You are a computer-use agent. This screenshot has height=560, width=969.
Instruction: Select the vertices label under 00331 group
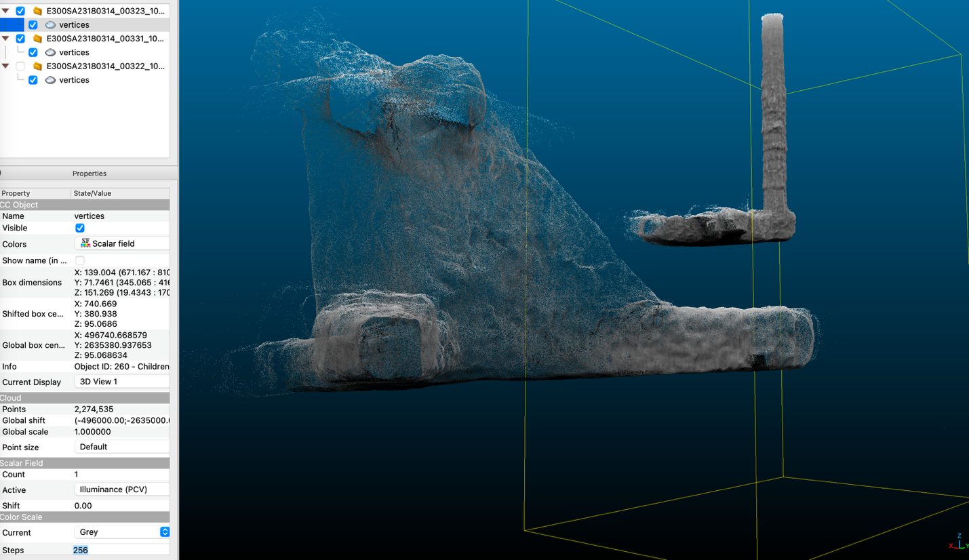pos(74,52)
